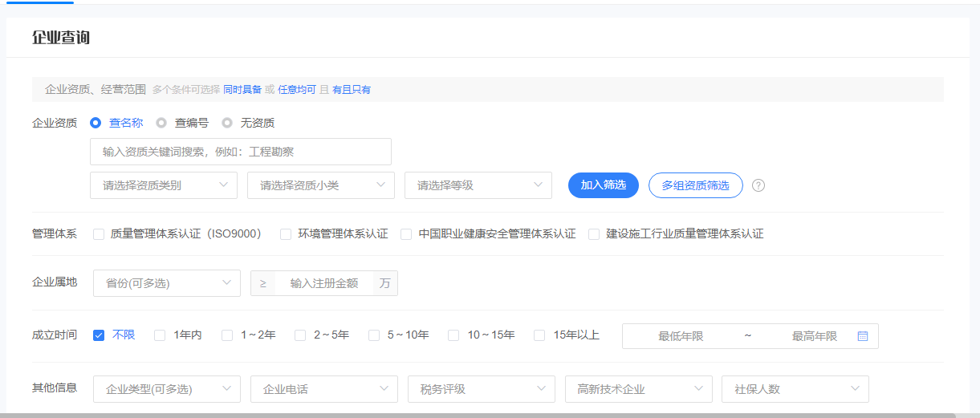Select the 无资质 radio button
Image resolution: width=980 pixels, height=418 pixels.
coord(227,123)
